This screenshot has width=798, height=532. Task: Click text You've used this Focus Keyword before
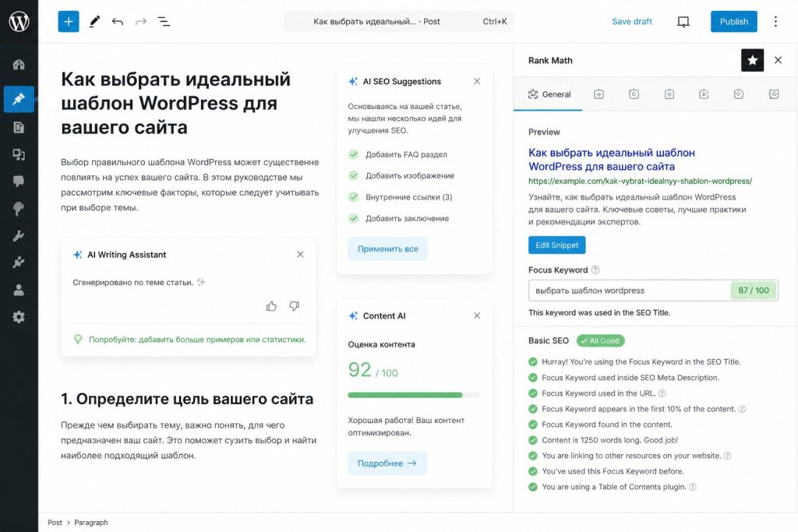click(613, 471)
